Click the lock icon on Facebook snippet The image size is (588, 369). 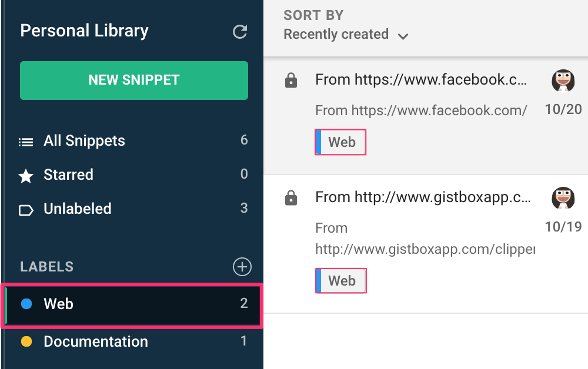(290, 82)
